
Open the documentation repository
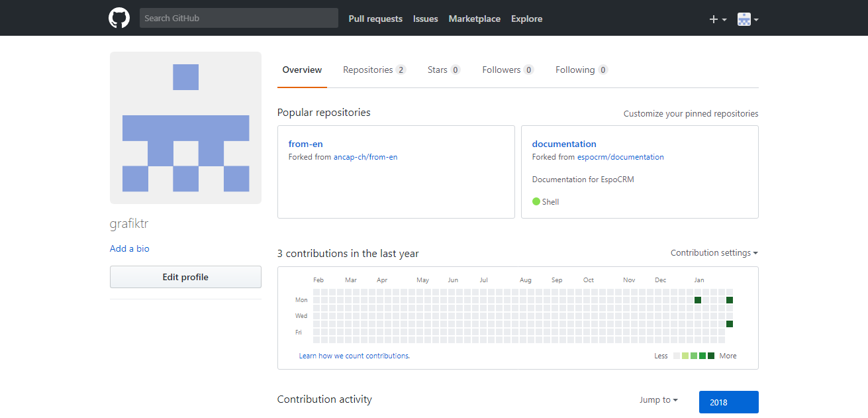[x=564, y=144]
